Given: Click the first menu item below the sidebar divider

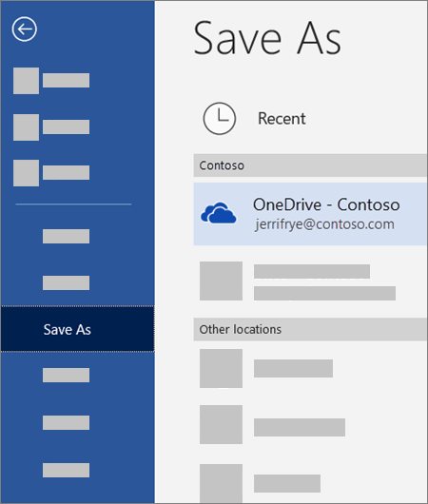Looking at the screenshot, I should click(x=67, y=236).
